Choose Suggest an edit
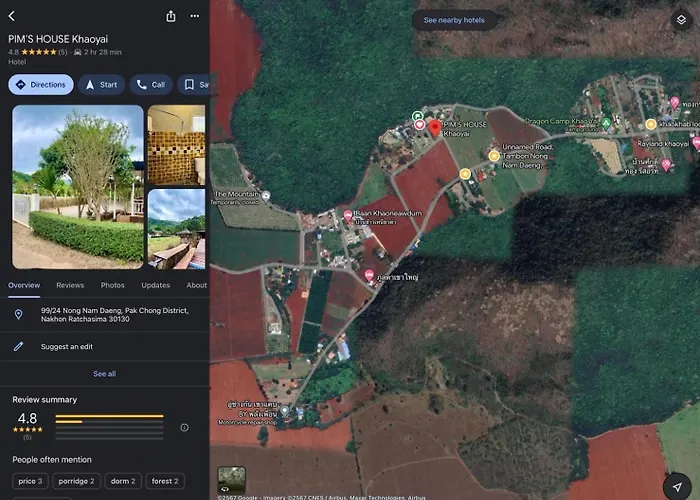The width and height of the screenshot is (700, 500). [x=67, y=346]
